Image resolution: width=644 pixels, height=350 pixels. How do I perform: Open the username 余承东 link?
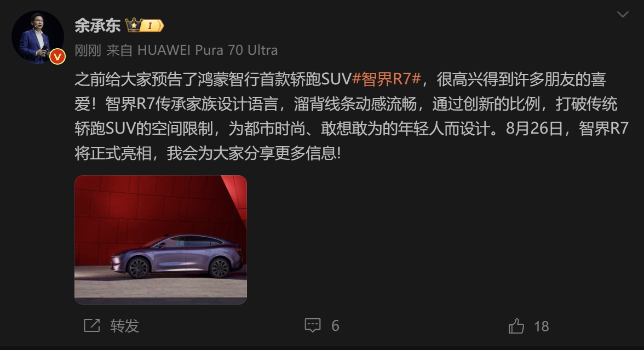97,25
